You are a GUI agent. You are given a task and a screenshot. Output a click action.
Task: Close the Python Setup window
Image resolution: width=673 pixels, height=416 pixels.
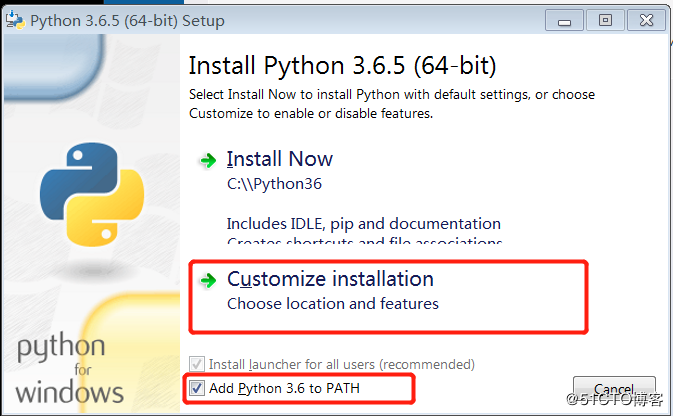click(646, 20)
